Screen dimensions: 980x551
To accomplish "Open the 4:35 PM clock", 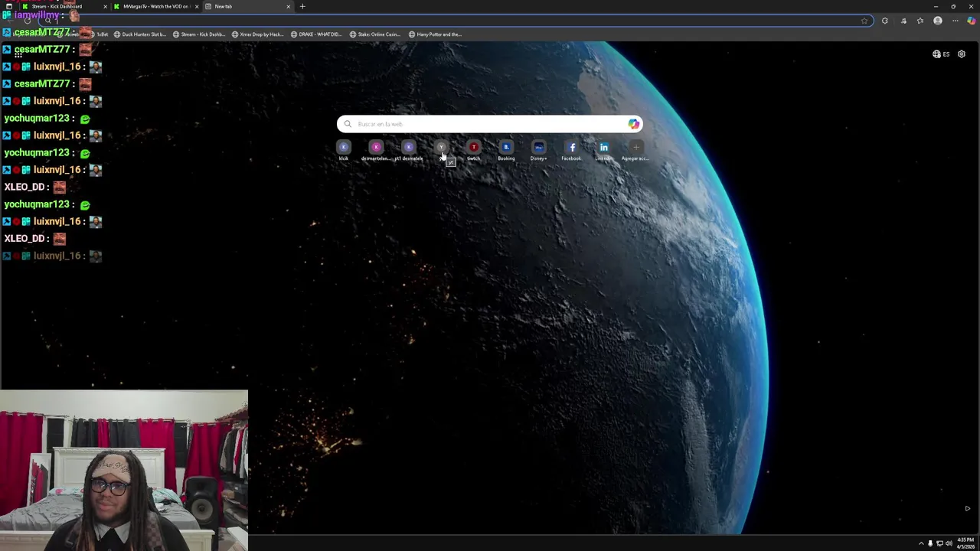I will (965, 542).
